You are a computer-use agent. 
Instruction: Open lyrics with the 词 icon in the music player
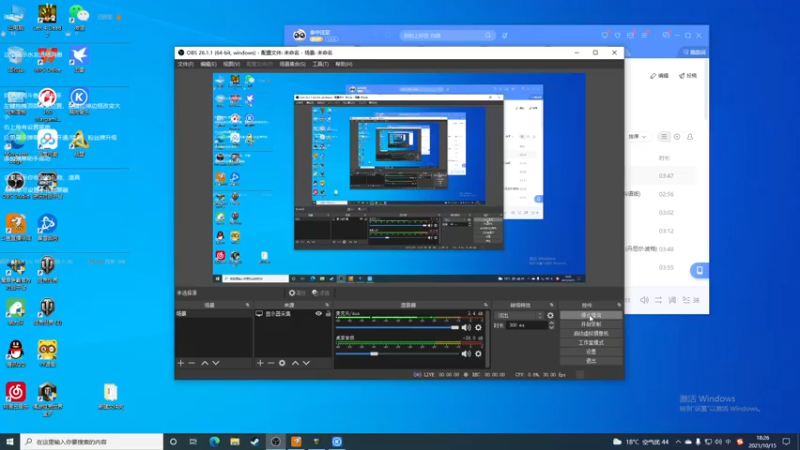(x=672, y=300)
